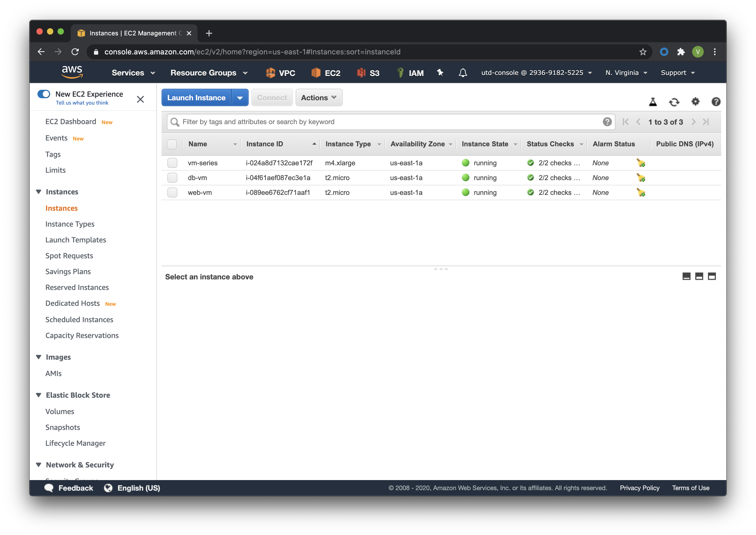Select the db-vm instance checkbox
This screenshot has height=535, width=756.
(172, 177)
